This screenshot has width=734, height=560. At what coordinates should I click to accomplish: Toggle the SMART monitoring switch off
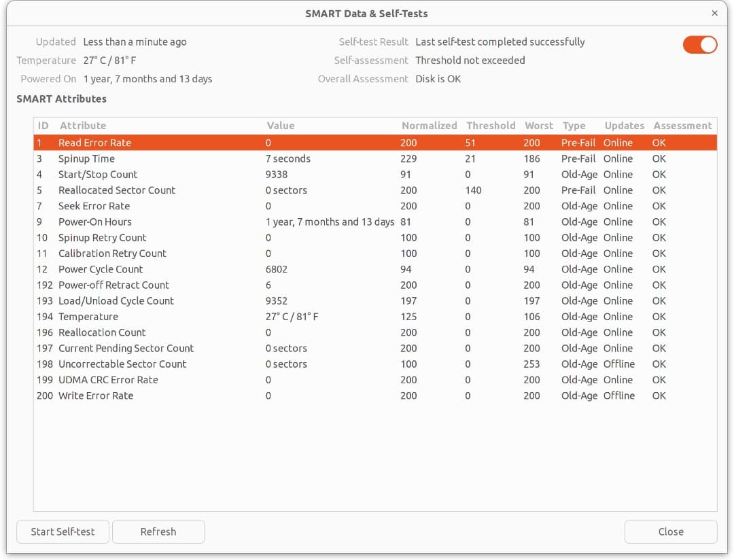[699, 43]
